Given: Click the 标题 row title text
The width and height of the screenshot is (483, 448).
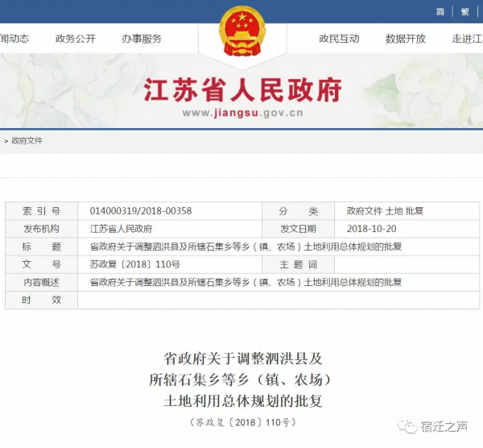Looking at the screenshot, I should pos(246,247).
